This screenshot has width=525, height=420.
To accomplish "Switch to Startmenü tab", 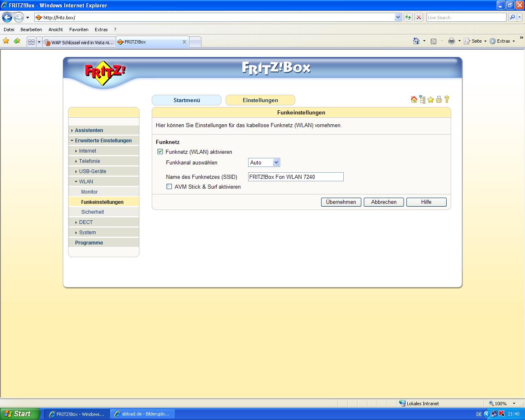I will tap(187, 100).
